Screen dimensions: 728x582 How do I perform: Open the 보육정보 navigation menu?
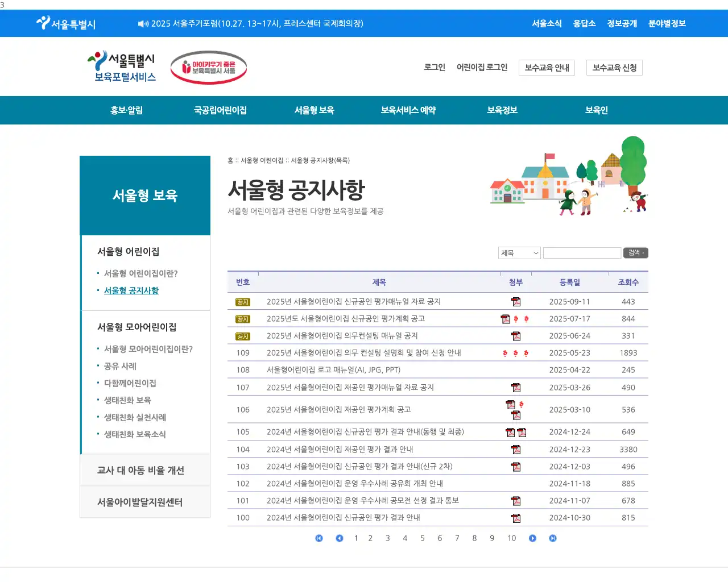tap(502, 110)
